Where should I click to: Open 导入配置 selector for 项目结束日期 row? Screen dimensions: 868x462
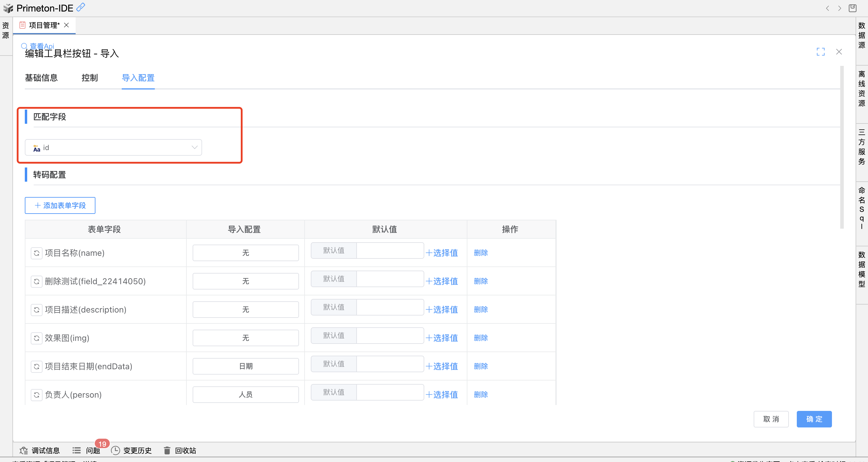[x=245, y=366]
